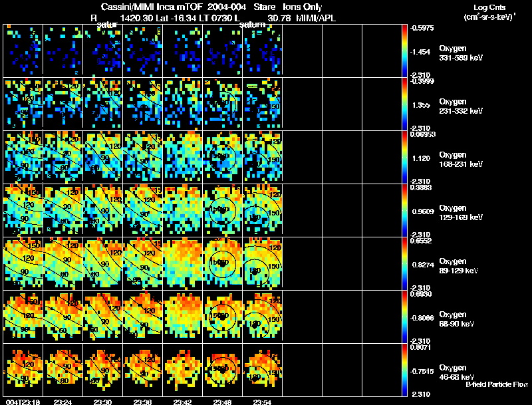Click the '0.8274' color scale value
This screenshot has width=532, height=405.
[423, 265]
